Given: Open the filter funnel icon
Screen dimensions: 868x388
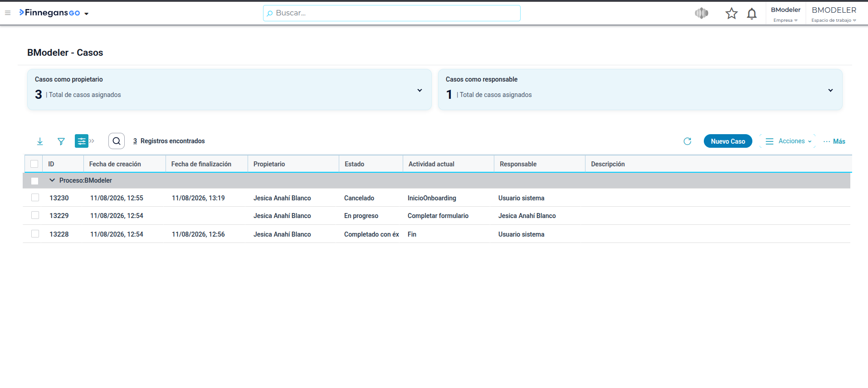Looking at the screenshot, I should coord(61,141).
